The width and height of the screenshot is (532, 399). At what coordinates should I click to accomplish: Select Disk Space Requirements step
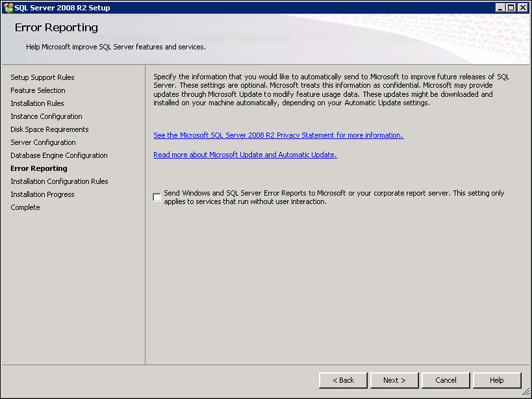tap(49, 129)
